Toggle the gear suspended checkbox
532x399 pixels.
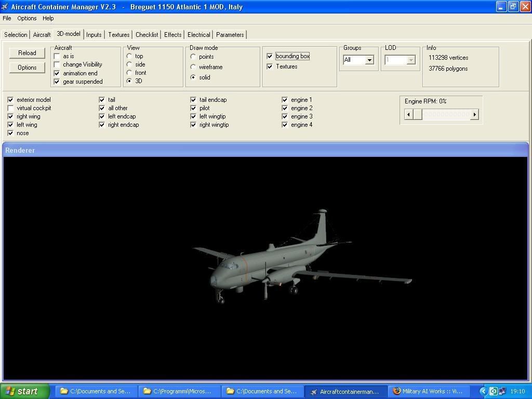(x=57, y=82)
